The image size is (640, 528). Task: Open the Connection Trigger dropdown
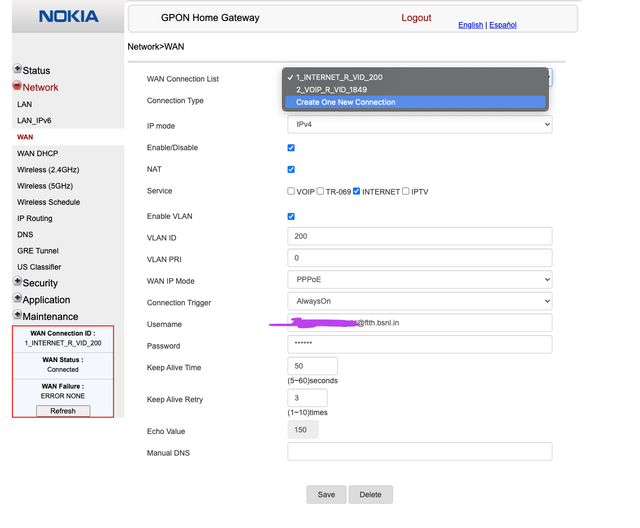[419, 301]
